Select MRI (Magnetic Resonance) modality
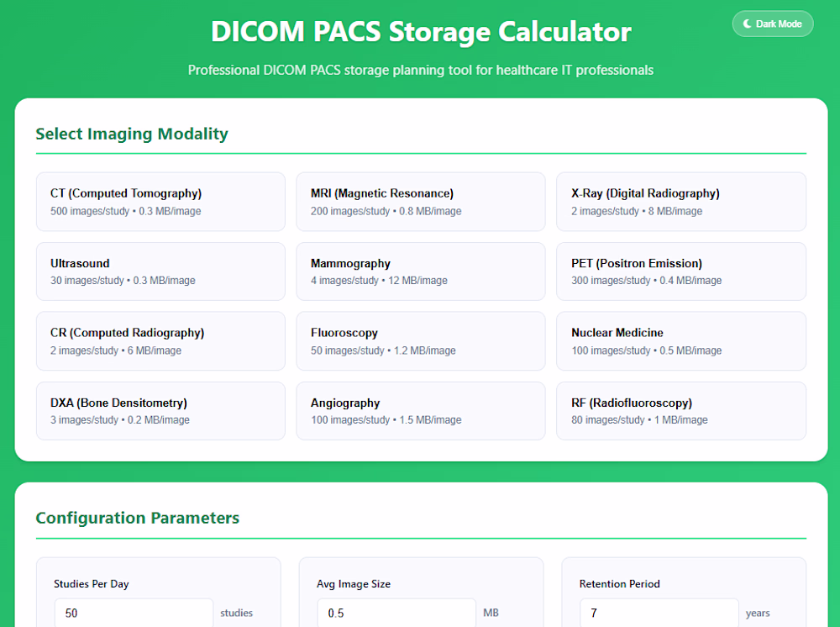Image resolution: width=840 pixels, height=627 pixels. coord(420,202)
